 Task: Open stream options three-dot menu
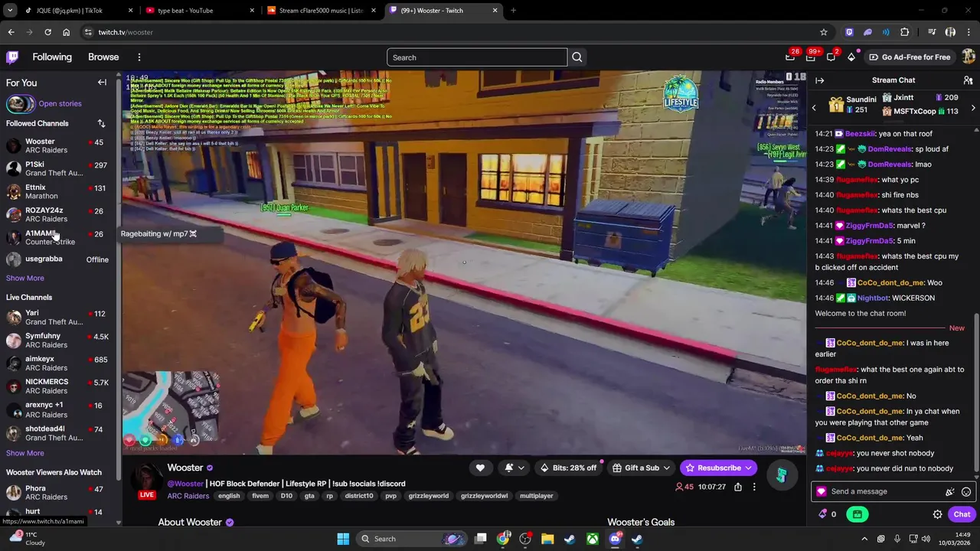754,487
